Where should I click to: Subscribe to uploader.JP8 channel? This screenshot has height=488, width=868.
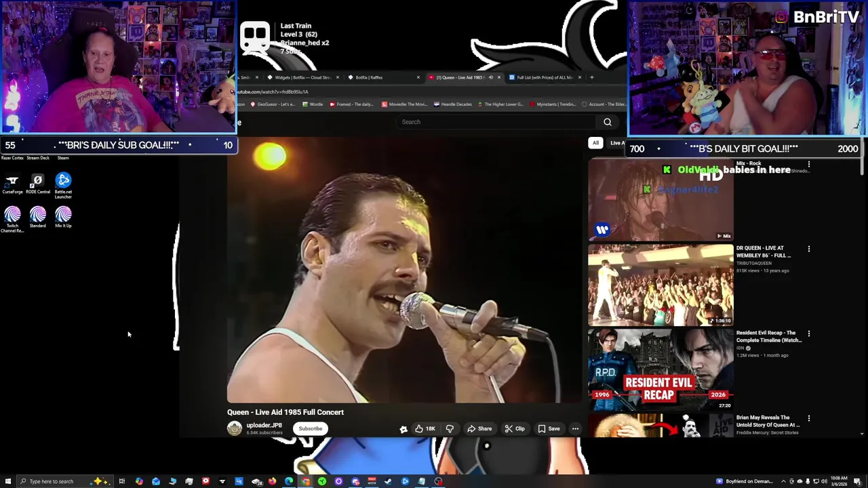(311, 428)
